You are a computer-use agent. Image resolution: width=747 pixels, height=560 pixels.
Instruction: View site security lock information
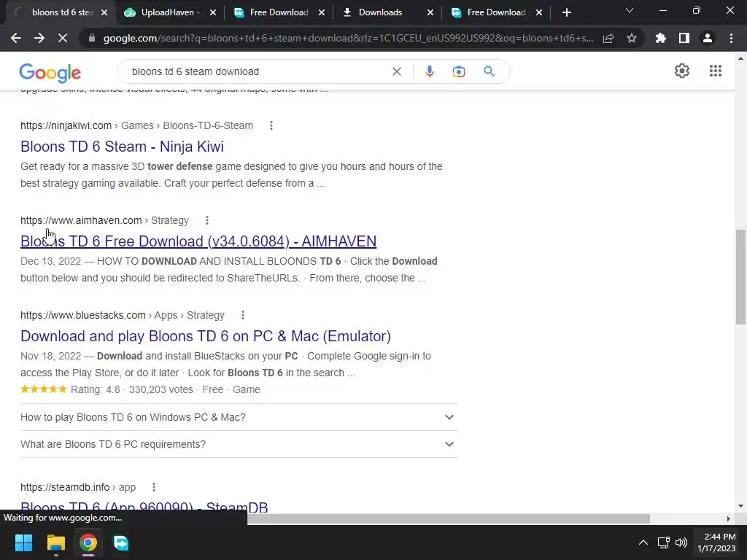pyautogui.click(x=92, y=38)
